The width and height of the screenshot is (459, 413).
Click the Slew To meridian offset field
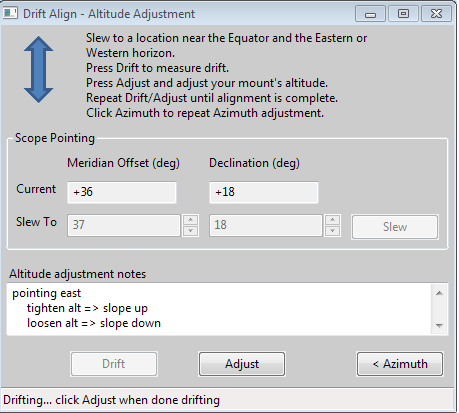click(124, 226)
